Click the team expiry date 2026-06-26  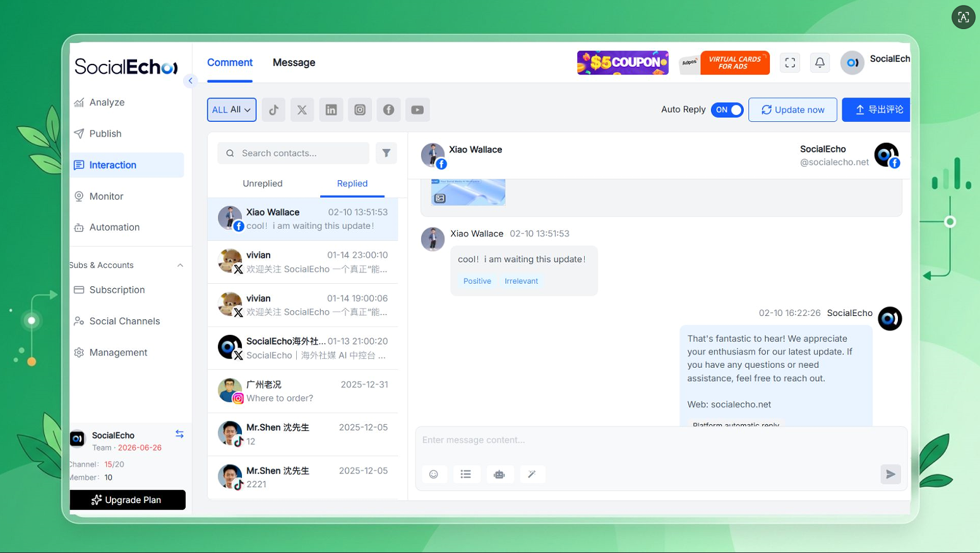pos(140,447)
